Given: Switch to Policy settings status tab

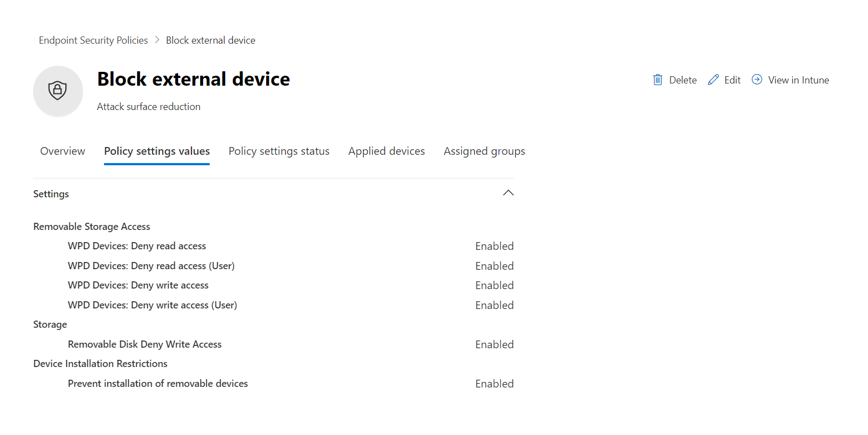Looking at the screenshot, I should (279, 151).
